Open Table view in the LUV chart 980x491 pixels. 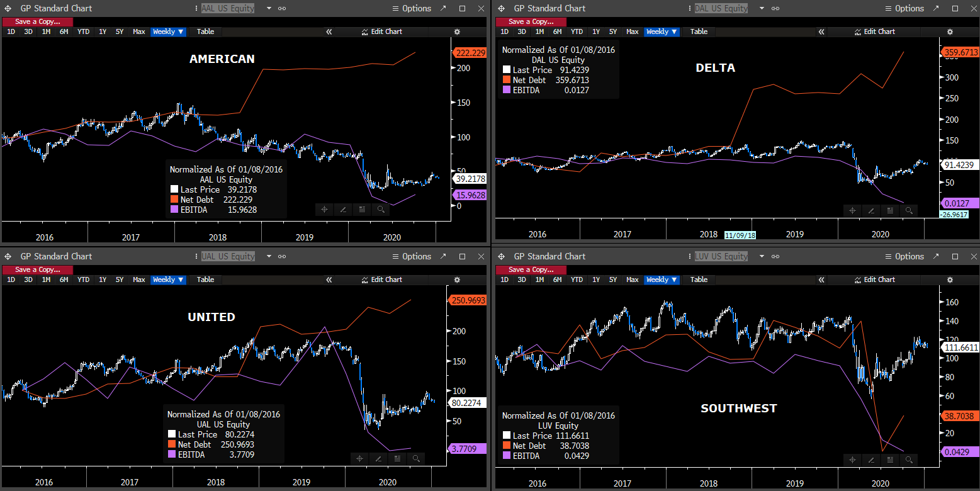[699, 279]
